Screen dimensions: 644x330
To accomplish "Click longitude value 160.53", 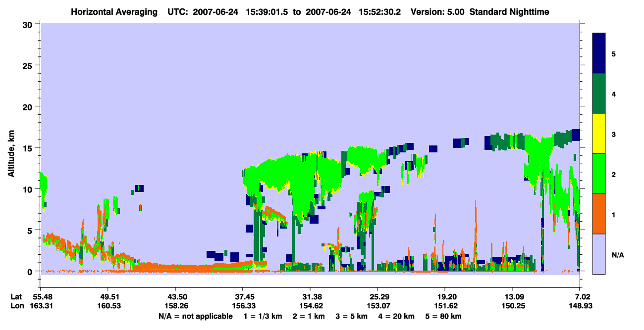I will [108, 306].
